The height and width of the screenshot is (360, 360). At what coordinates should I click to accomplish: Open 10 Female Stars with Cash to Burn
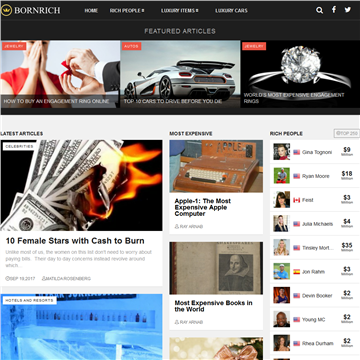pos(75,241)
